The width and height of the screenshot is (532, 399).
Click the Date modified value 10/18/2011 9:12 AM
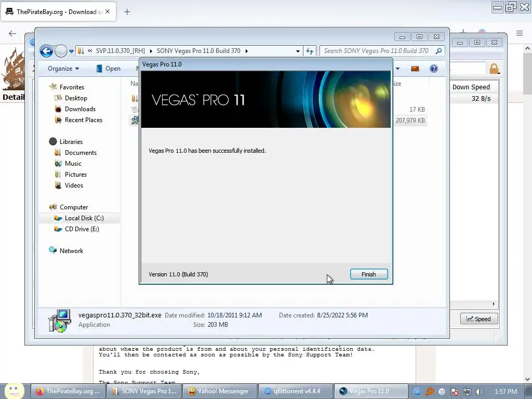(x=234, y=315)
